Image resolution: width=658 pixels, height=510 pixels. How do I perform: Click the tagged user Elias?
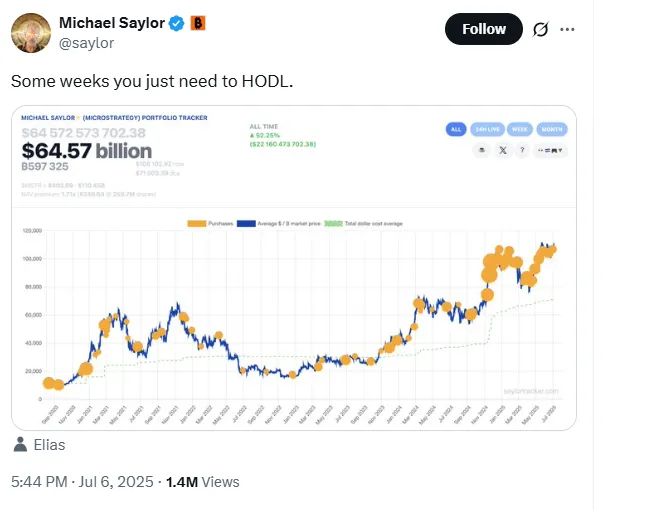(47, 444)
